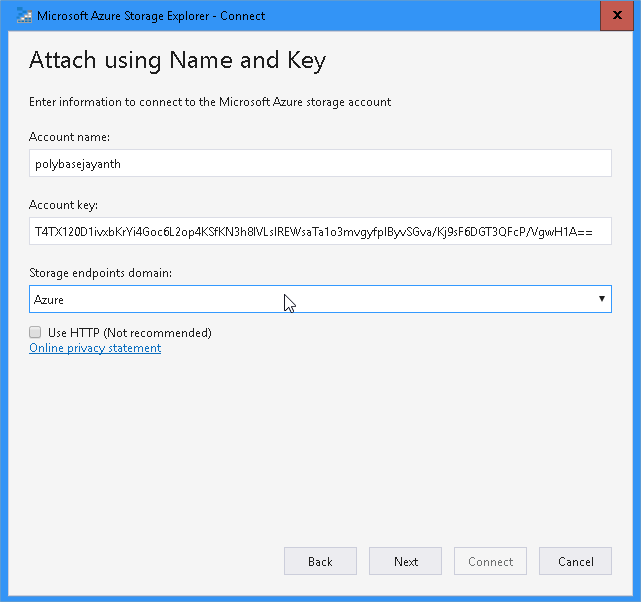Click the Attach using Name and Key heading
Image resolution: width=641 pixels, height=602 pixels.
[x=177, y=60]
